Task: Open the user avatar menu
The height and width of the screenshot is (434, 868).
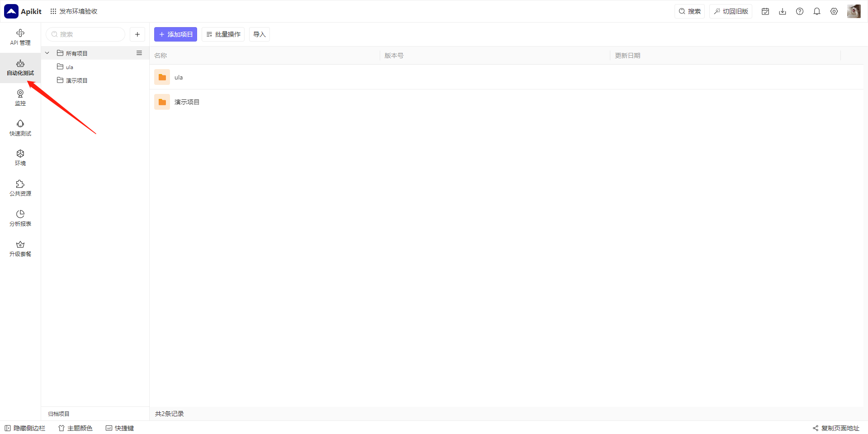Action: click(854, 11)
